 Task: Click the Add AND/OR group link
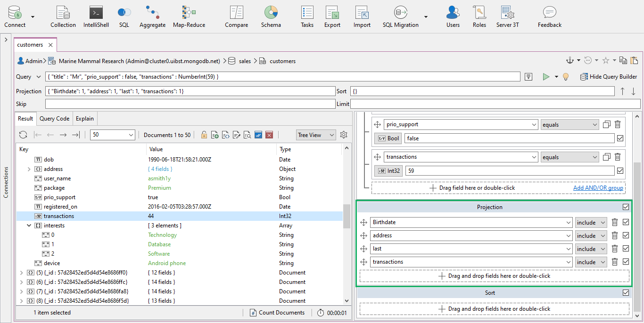coord(598,187)
